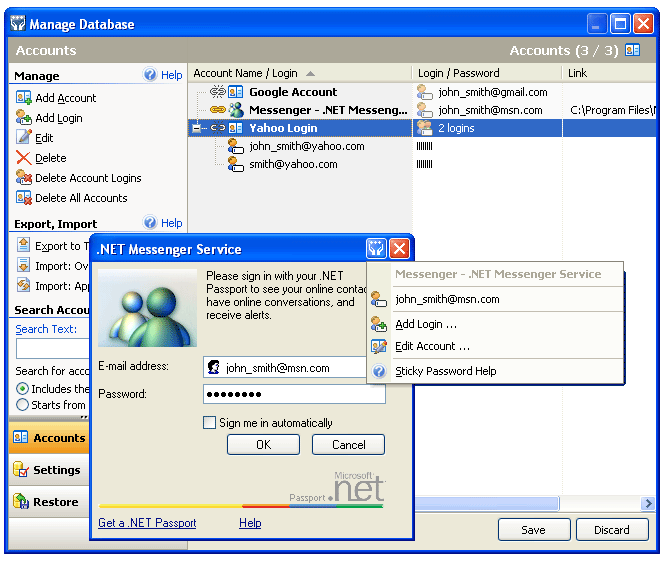Click the Add Login icon in popup menu
This screenshot has height=567, width=665.
click(x=378, y=324)
